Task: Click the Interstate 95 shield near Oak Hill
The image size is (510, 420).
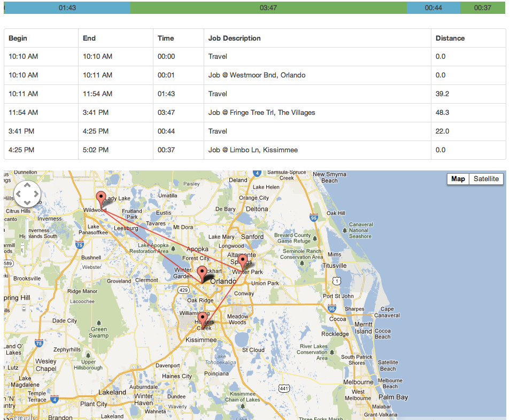Action: click(x=314, y=218)
